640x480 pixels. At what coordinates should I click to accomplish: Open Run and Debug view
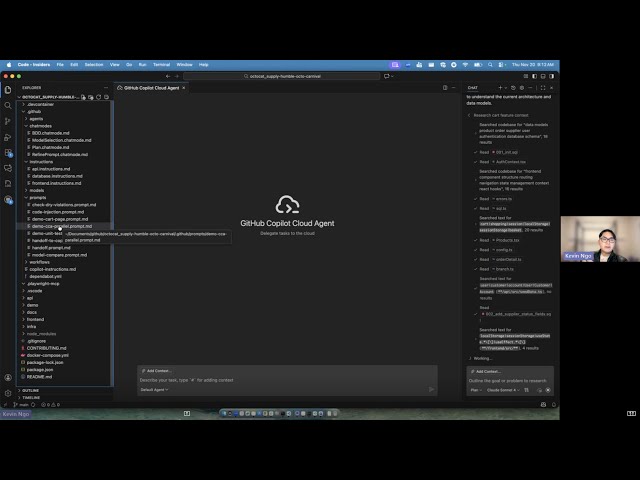click(x=8, y=137)
